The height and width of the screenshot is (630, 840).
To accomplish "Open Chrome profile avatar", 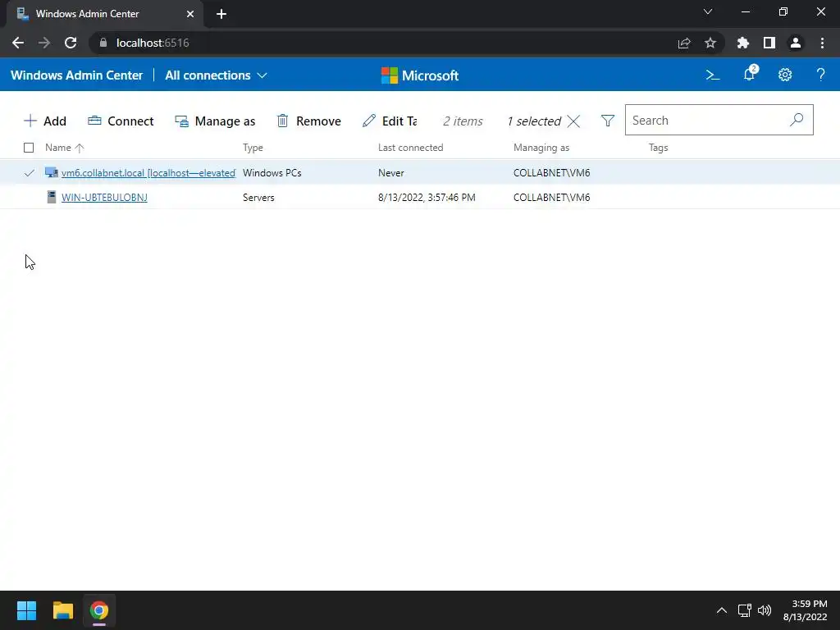I will 796,43.
